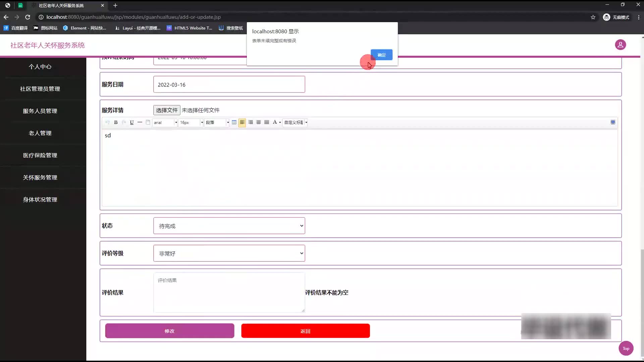Open the browser three-dot menu
Screen dimensions: 644x362
pyautogui.click(x=639, y=17)
